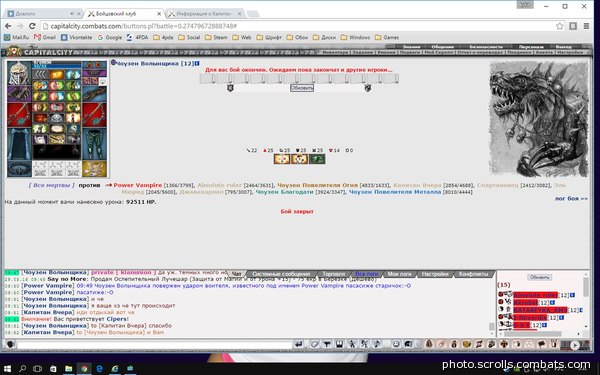Click the orange XP ability icon
Screen dimensions: 600x375
tap(56, 74)
